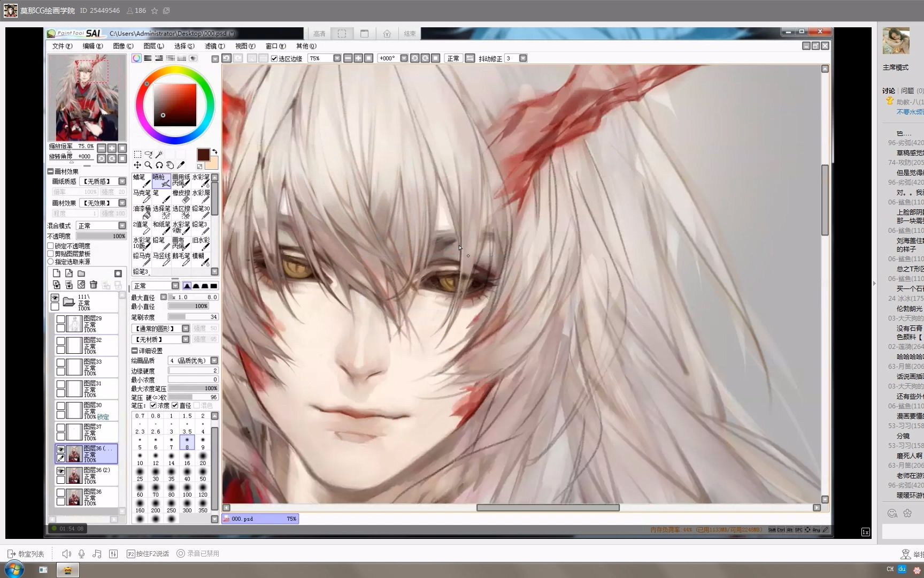Select 指定选取来源 radio option
924x578 pixels.
[x=51, y=262]
